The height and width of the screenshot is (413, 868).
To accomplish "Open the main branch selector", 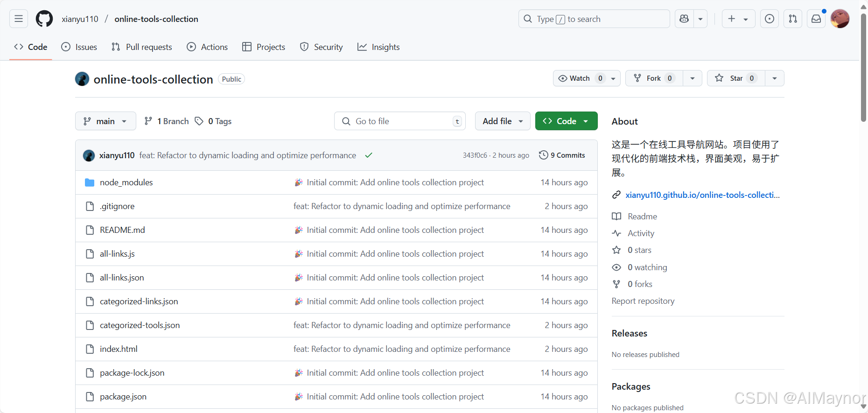I will (105, 121).
